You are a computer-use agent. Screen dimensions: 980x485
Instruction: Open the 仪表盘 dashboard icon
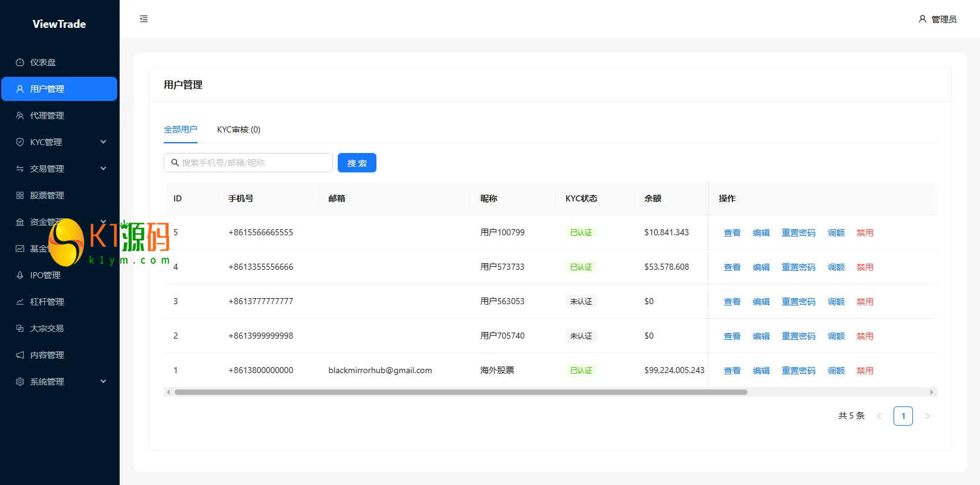(x=20, y=62)
